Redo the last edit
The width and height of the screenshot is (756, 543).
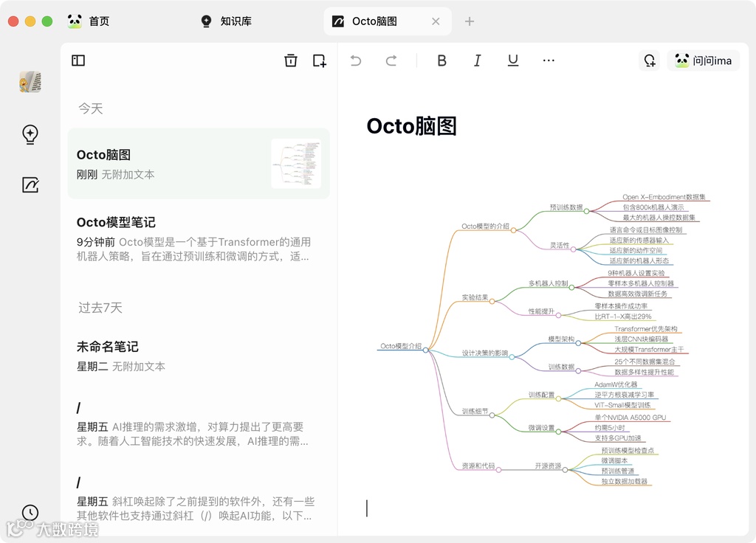[x=391, y=60]
